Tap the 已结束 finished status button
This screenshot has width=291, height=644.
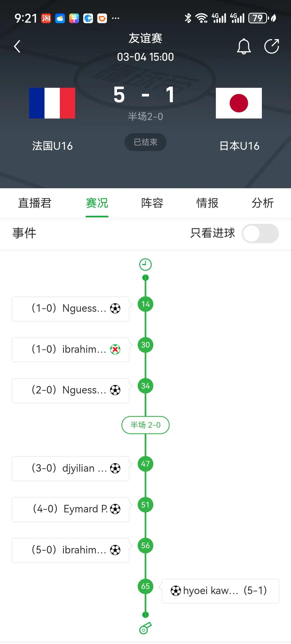click(x=145, y=142)
